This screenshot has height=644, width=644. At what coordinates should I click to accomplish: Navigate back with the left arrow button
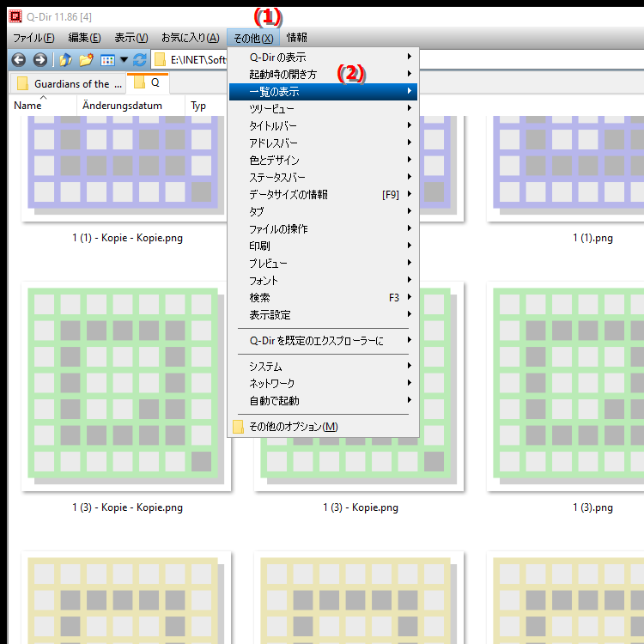coord(19,60)
